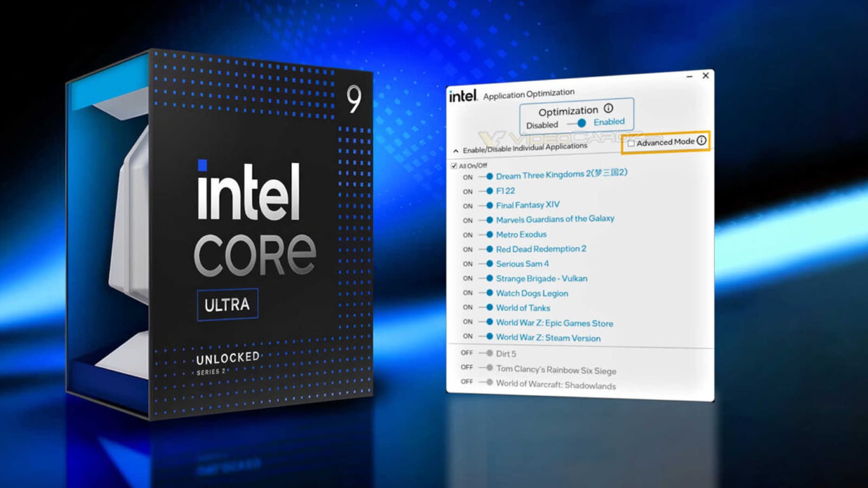Toggle the F1 22 optimization switch
This screenshot has height=488, width=868.
(x=486, y=191)
